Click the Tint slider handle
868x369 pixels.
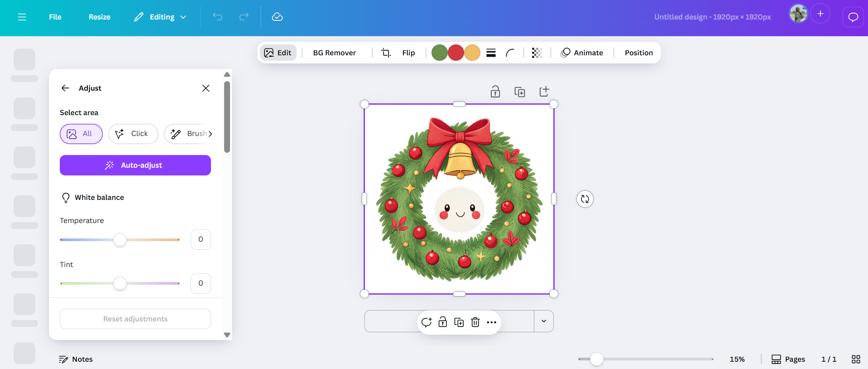coord(120,283)
